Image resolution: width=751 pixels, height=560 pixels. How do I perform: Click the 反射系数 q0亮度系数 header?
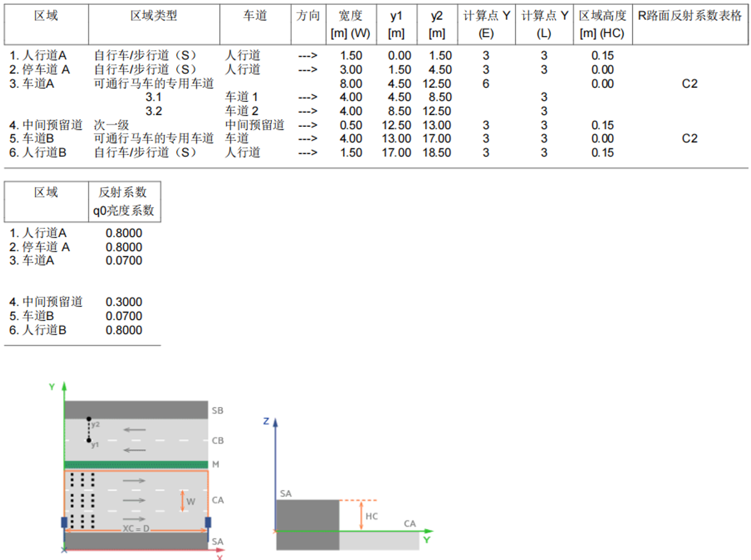click(x=124, y=201)
